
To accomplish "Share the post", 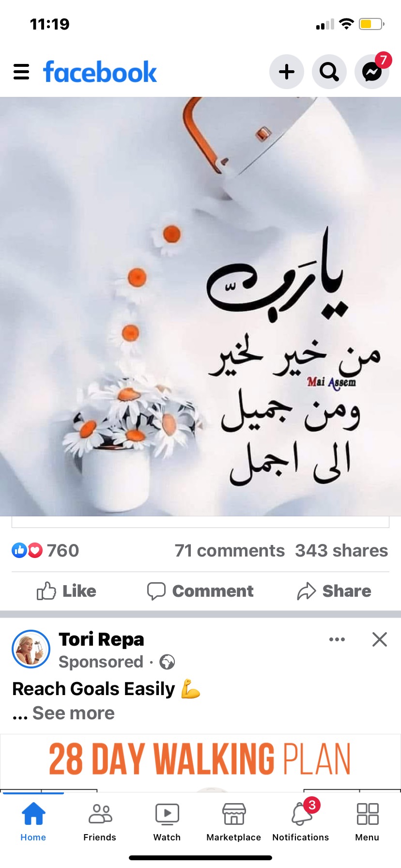I will click(334, 591).
